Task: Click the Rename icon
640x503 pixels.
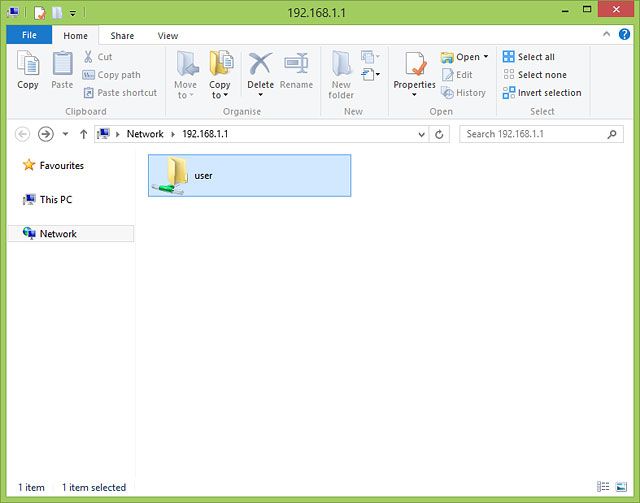Action: coord(296,63)
